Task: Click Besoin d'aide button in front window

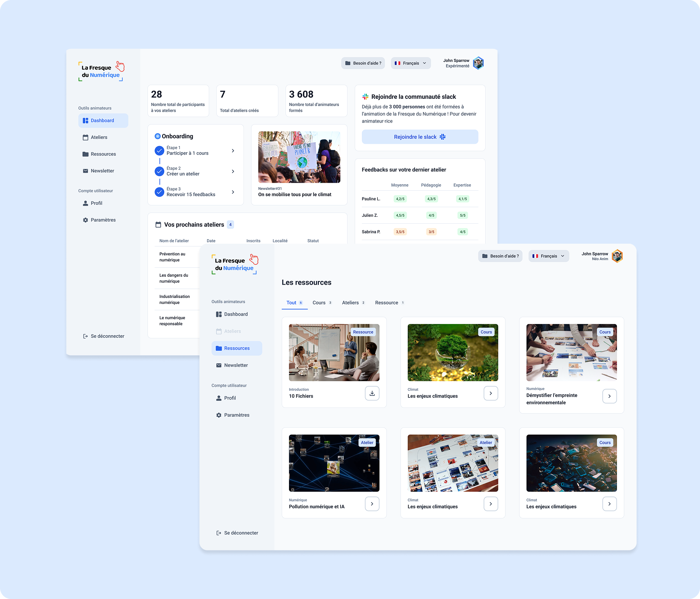Action: tap(500, 256)
